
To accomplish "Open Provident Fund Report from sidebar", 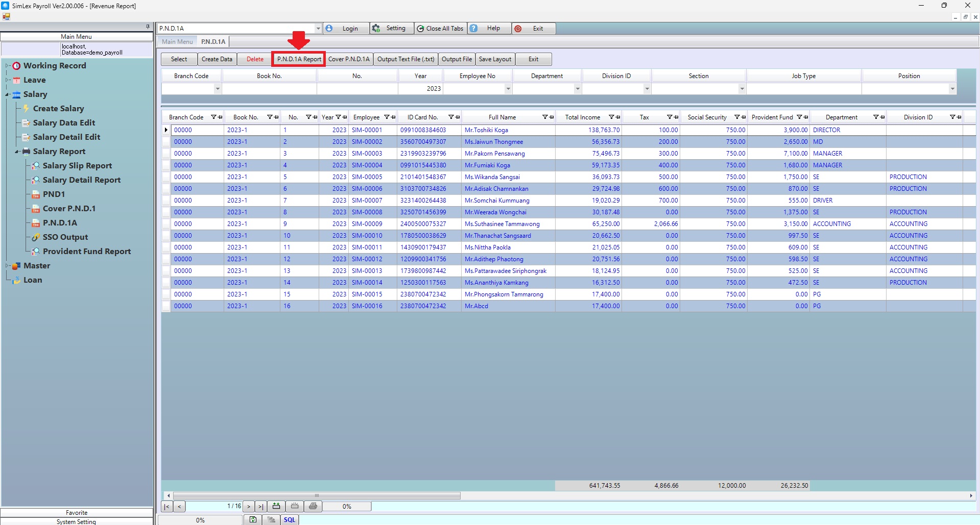I will coord(86,252).
